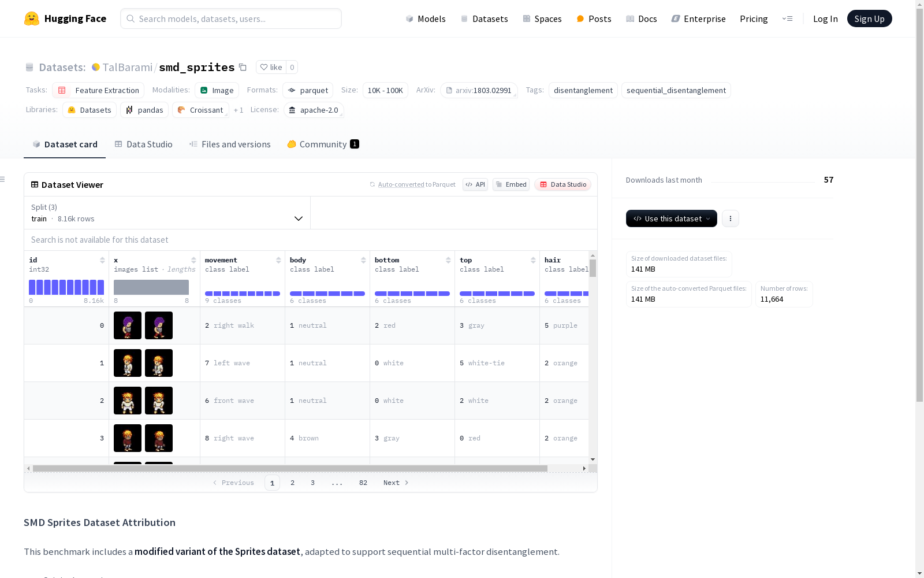Open the Dataset card tab
Image resolution: width=924 pixels, height=578 pixels.
pos(65,144)
